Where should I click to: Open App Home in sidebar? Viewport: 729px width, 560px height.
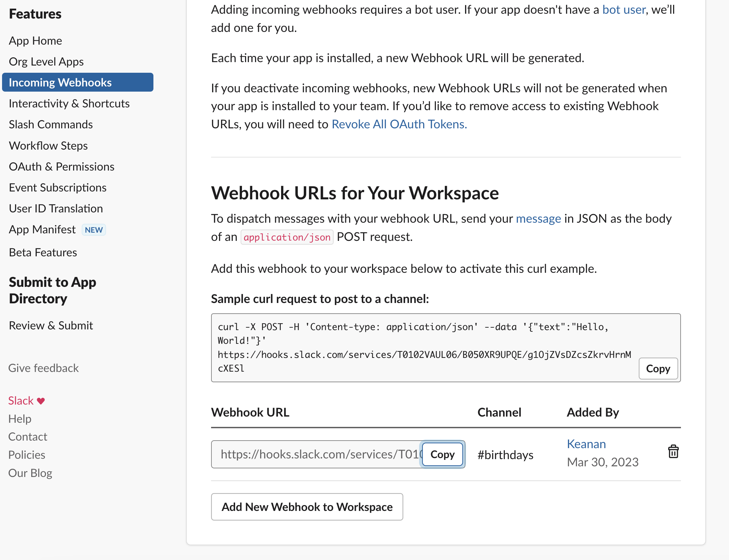35,41
